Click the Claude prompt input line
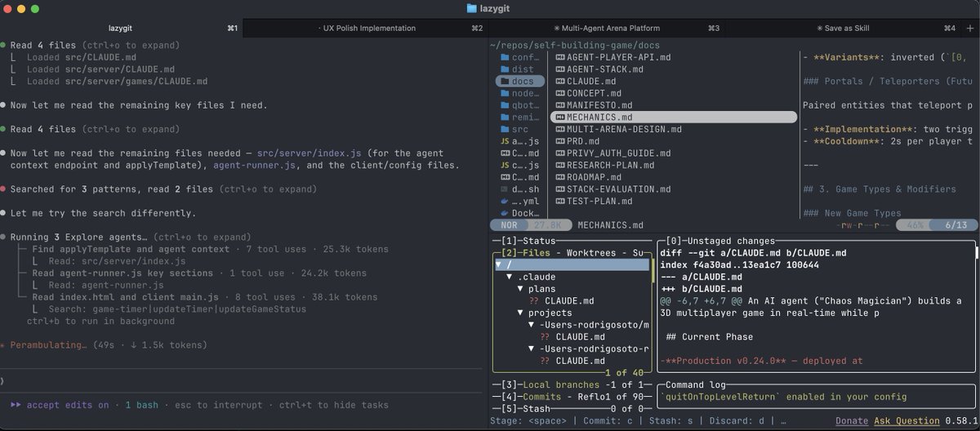Image resolution: width=980 pixels, height=431 pixels. click(243, 380)
